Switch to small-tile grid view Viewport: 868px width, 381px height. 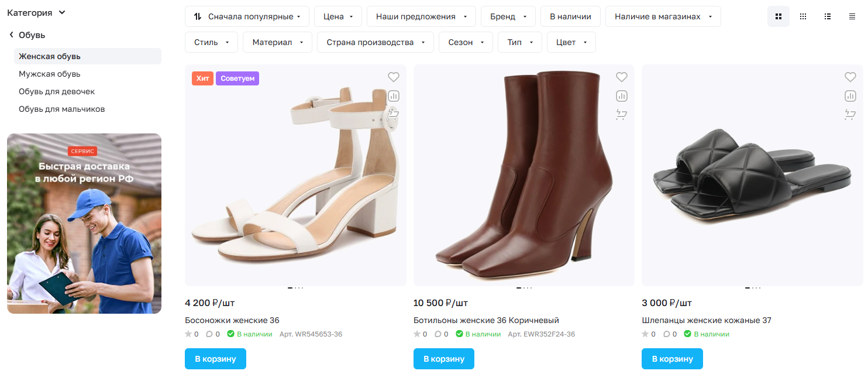(803, 17)
